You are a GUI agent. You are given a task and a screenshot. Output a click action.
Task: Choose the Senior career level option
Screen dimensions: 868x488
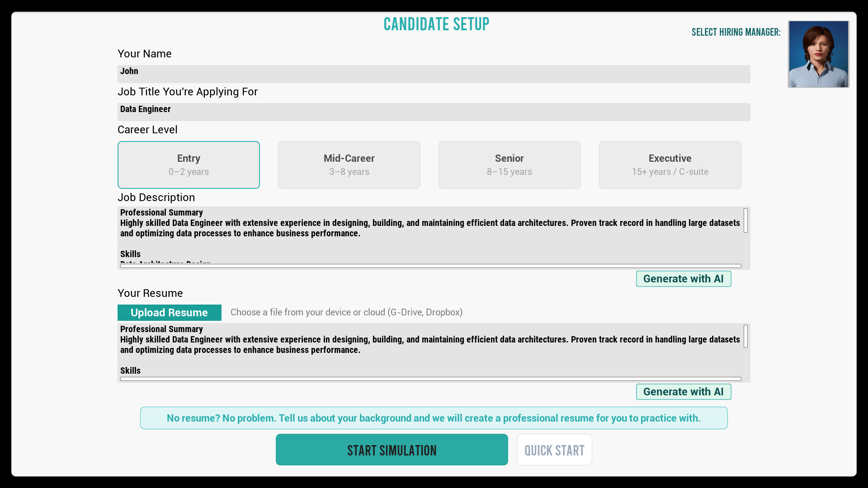point(509,165)
